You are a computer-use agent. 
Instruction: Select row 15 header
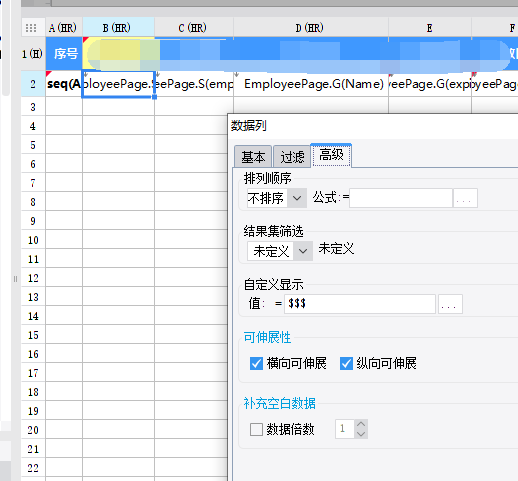point(33,335)
